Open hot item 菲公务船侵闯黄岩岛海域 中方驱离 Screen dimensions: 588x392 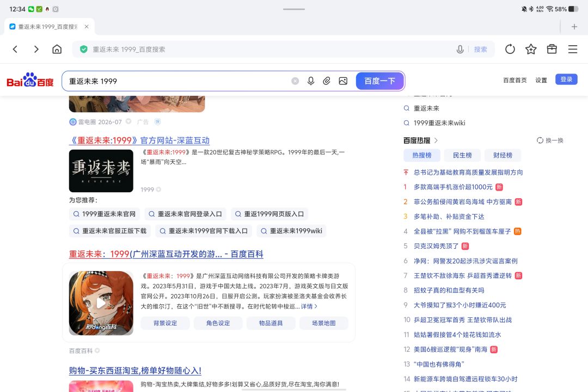(x=462, y=202)
